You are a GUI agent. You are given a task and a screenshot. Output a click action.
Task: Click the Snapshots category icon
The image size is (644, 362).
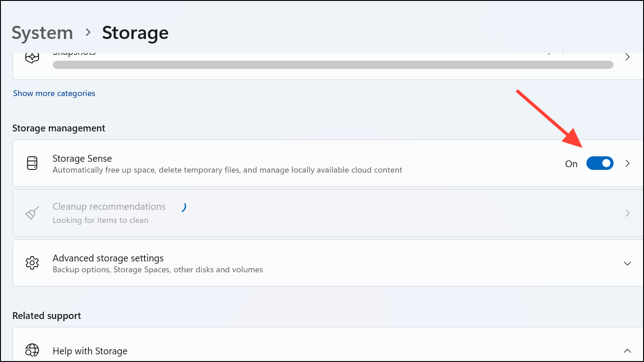click(x=32, y=58)
